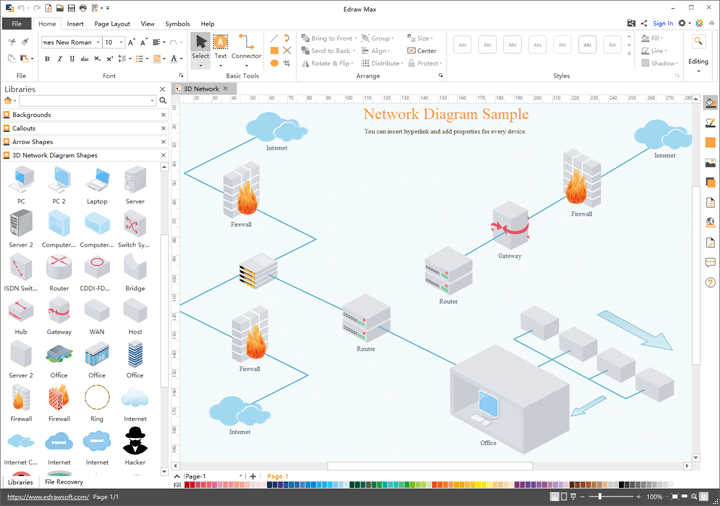Open the comments sidebar icon
This screenshot has width=720, height=506.
click(x=710, y=262)
